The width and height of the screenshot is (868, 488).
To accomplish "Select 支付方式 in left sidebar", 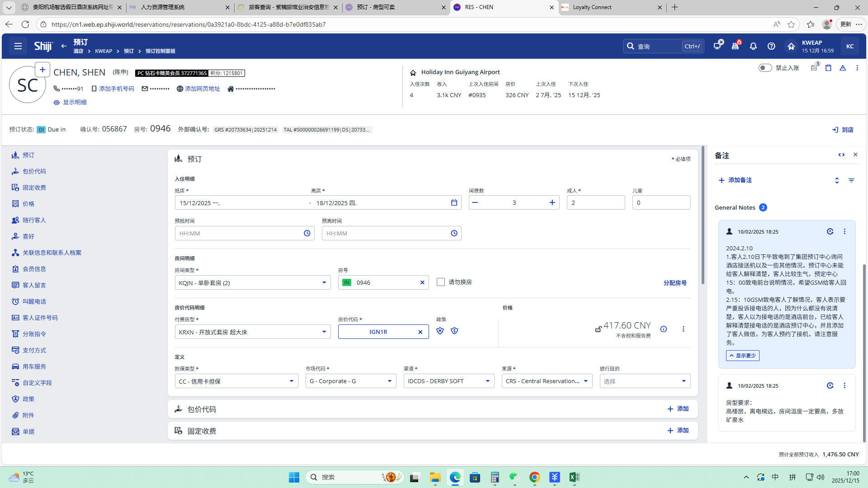I will 34,350.
